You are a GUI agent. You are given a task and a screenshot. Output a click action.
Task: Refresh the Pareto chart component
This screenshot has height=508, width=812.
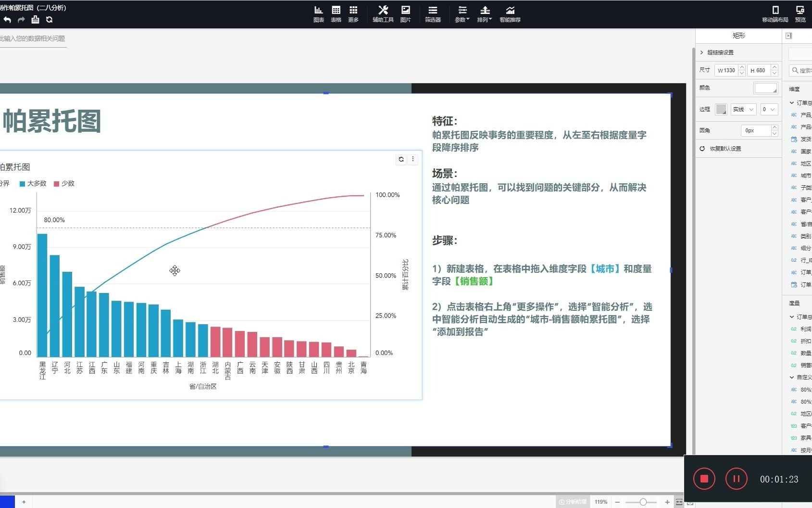(x=401, y=159)
